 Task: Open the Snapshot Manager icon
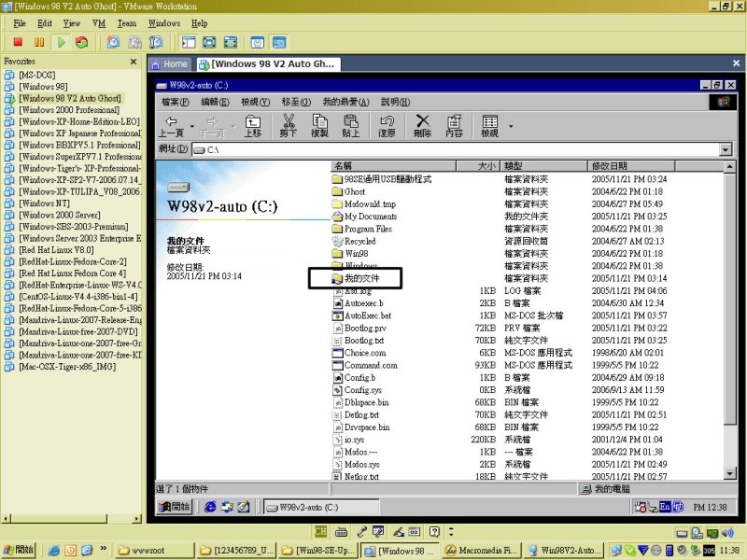(156, 42)
